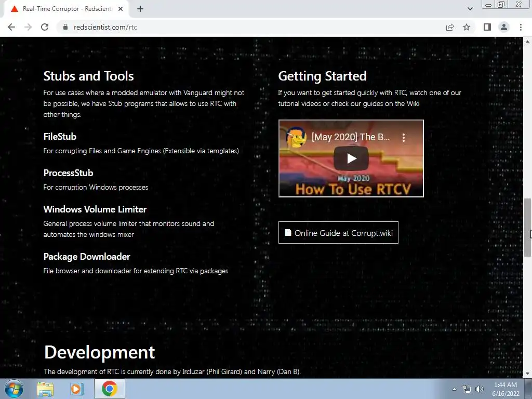Screen dimensions: 532x399
Task: Open the FileStub heading
Action: coord(60,137)
